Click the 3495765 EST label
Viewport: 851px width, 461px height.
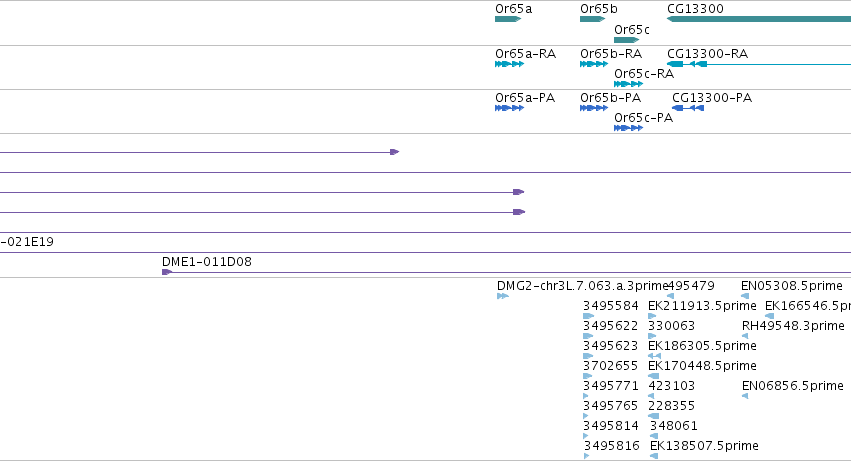tap(611, 406)
